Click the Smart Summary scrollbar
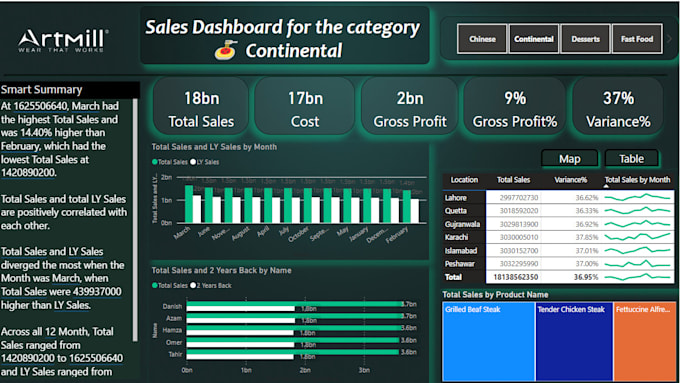Viewport: 680px width, 383px height. [135, 219]
